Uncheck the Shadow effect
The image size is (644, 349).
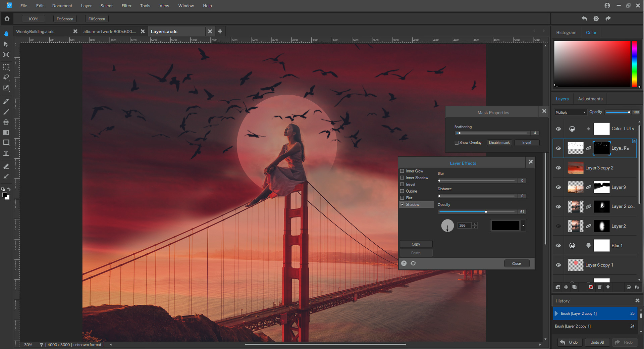[402, 204]
